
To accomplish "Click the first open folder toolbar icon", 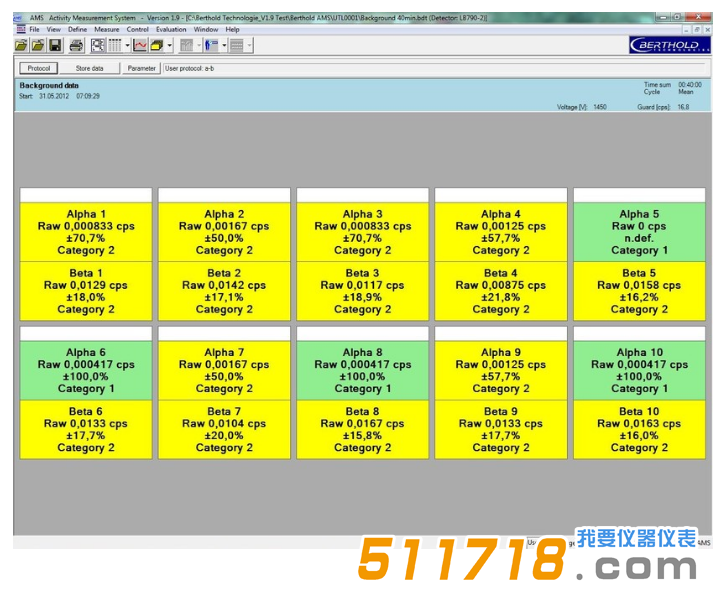I will coord(21,45).
